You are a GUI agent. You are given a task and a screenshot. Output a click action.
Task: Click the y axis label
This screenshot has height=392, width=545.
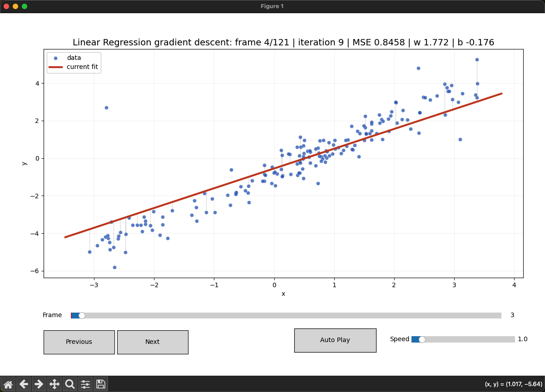pos(24,162)
